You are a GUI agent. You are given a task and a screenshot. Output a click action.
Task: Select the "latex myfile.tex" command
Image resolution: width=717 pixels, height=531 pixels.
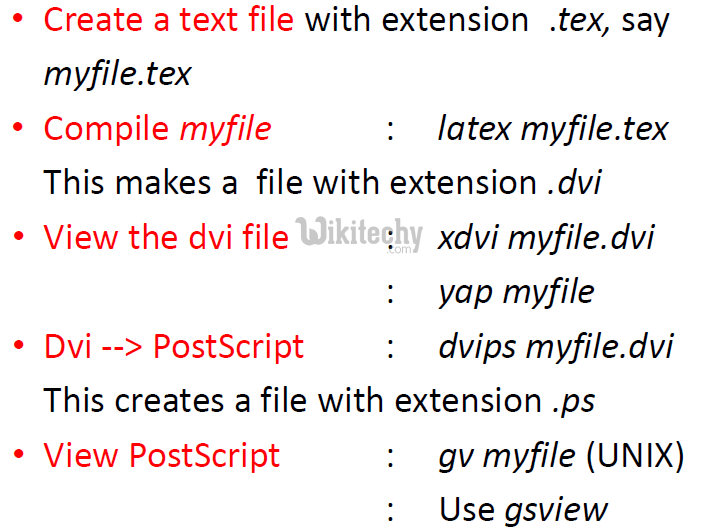552,128
